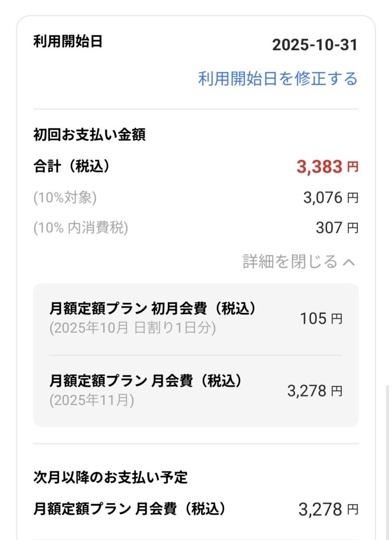Click the (2025年11月) monthly fee note
This screenshot has height=540, width=392.
click(x=92, y=400)
